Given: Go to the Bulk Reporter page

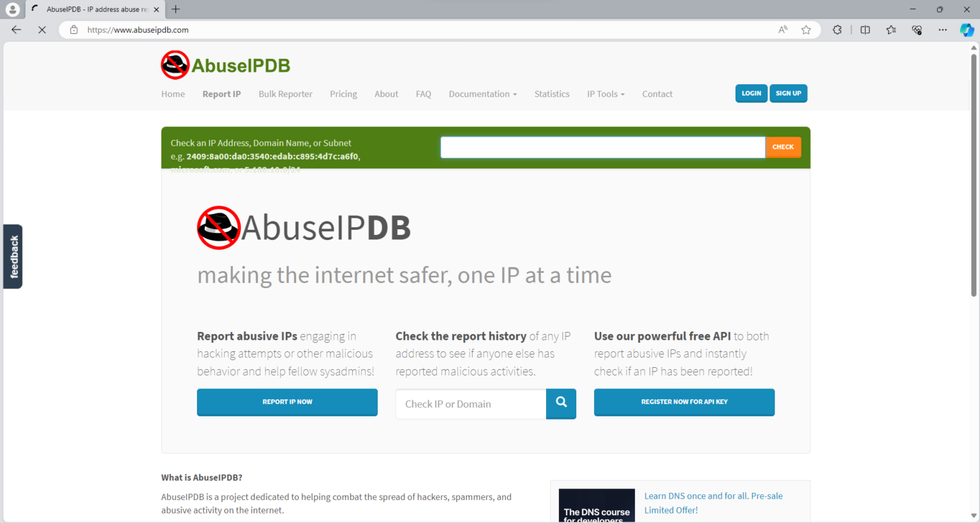Looking at the screenshot, I should (x=285, y=94).
